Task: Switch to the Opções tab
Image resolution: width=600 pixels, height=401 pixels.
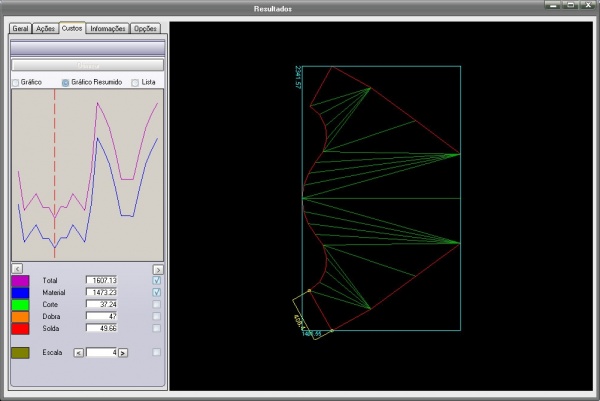Action: coord(146,29)
